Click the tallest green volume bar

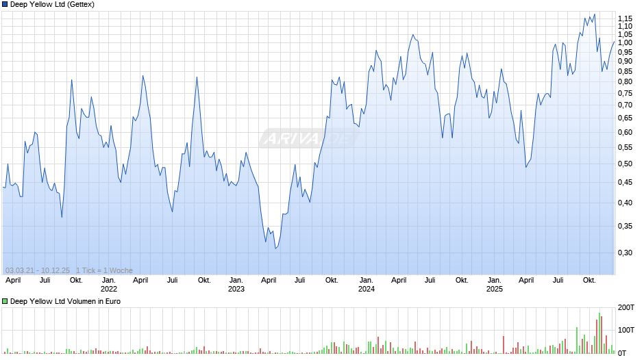coord(599,333)
